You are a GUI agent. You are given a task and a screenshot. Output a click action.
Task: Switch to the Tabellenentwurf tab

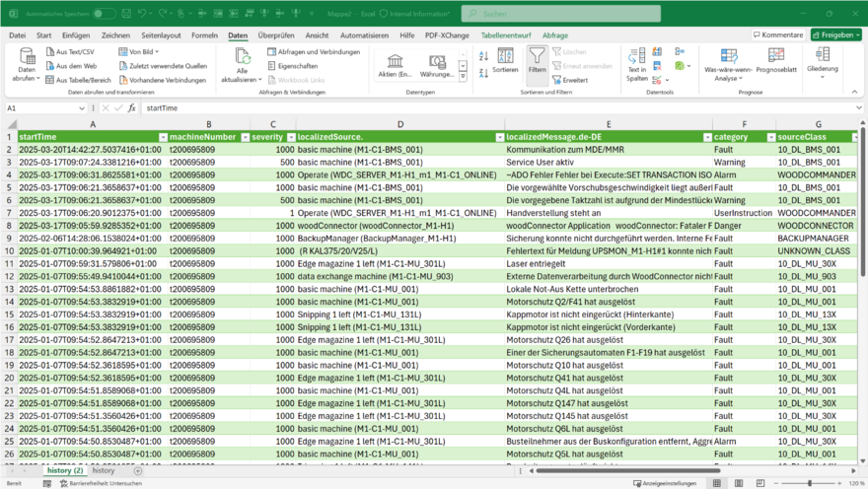point(504,35)
